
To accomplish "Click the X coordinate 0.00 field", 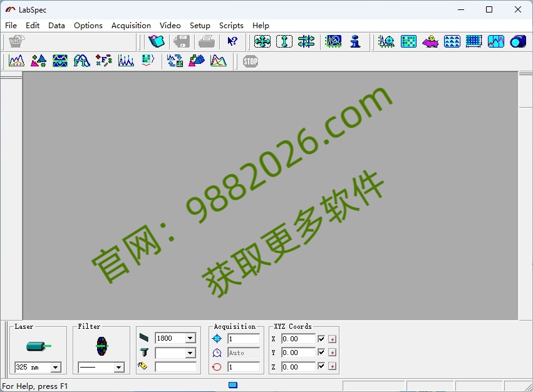I will [298, 339].
